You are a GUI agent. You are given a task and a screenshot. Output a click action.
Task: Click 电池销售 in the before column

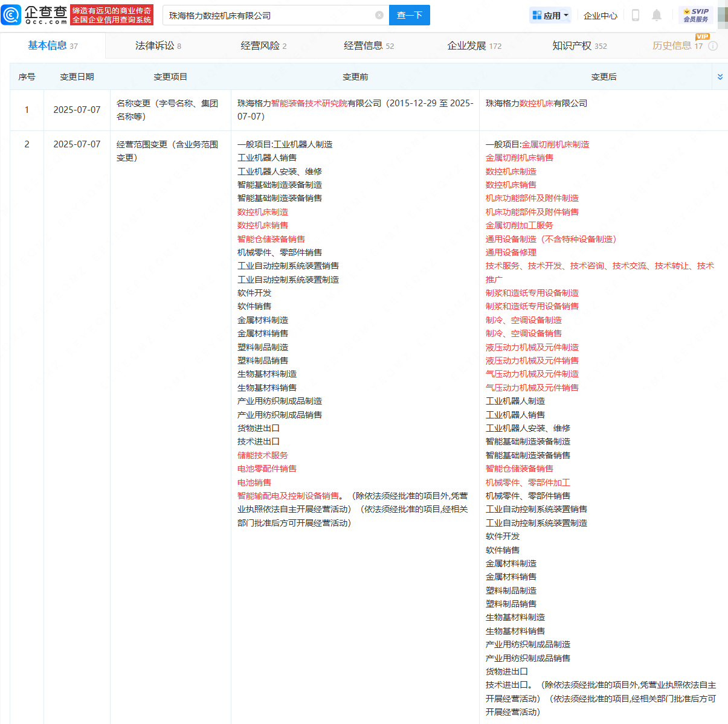[254, 482]
